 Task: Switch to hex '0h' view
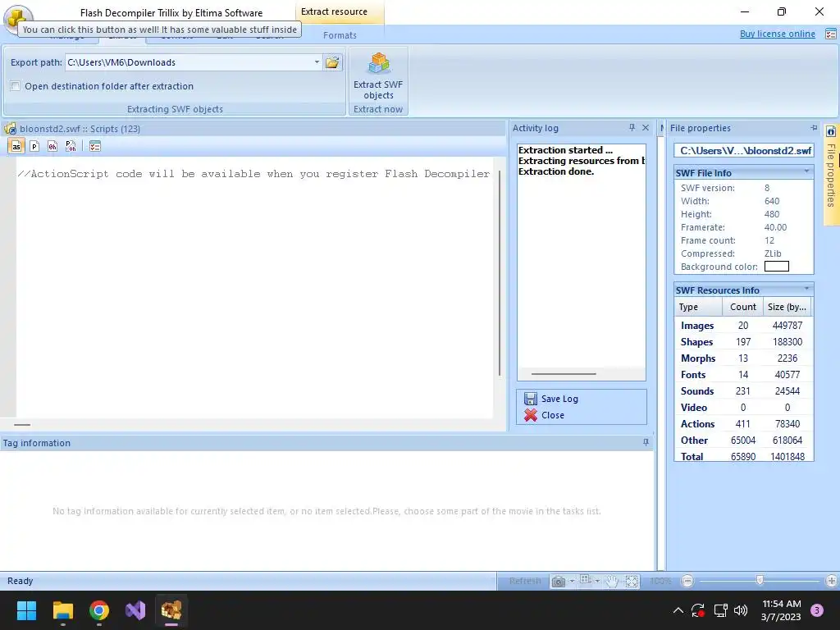point(52,146)
